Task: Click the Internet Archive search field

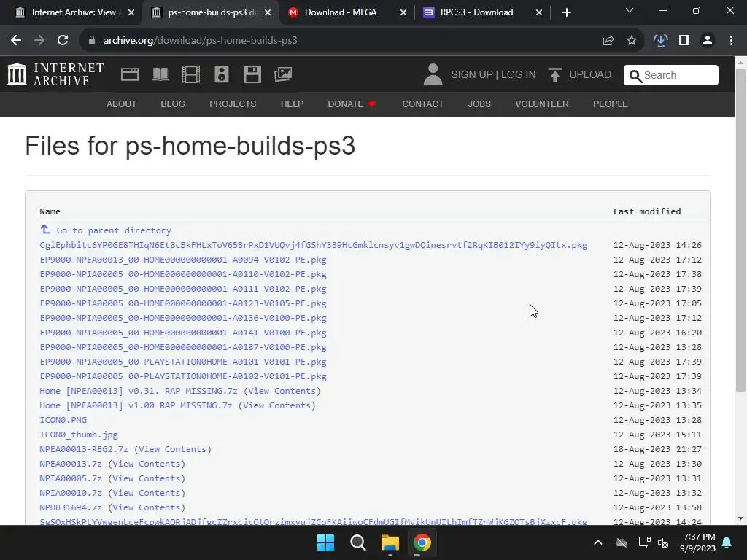Action: click(x=671, y=75)
